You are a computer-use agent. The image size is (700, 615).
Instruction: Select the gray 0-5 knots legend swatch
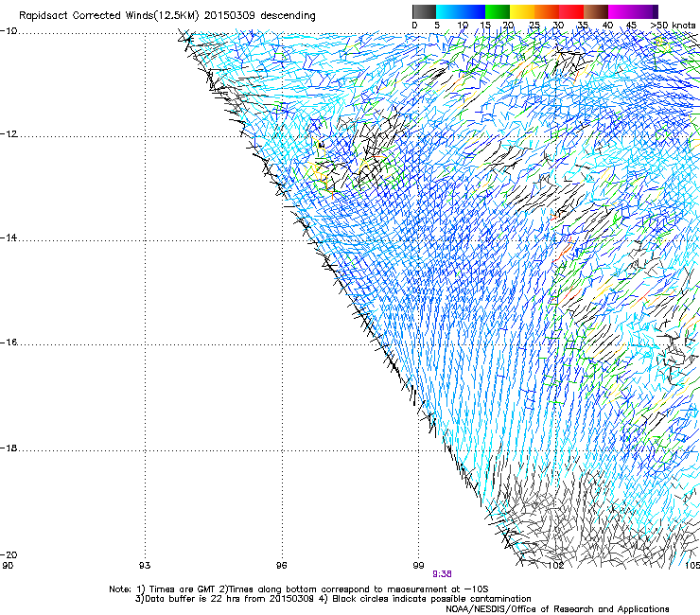click(424, 11)
